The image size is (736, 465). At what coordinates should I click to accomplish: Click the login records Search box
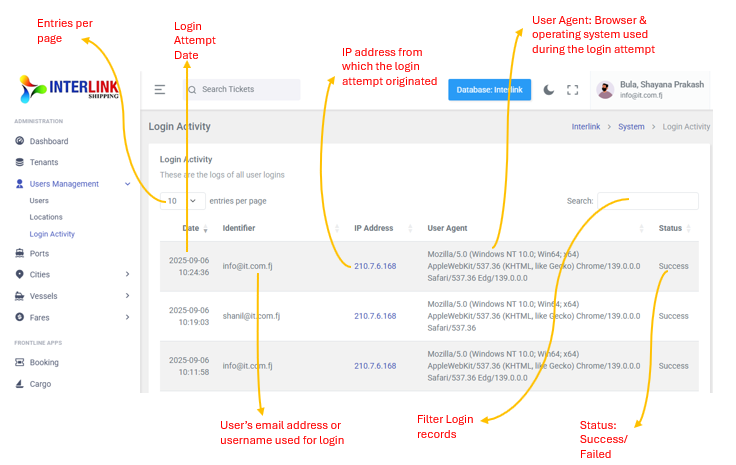click(647, 201)
